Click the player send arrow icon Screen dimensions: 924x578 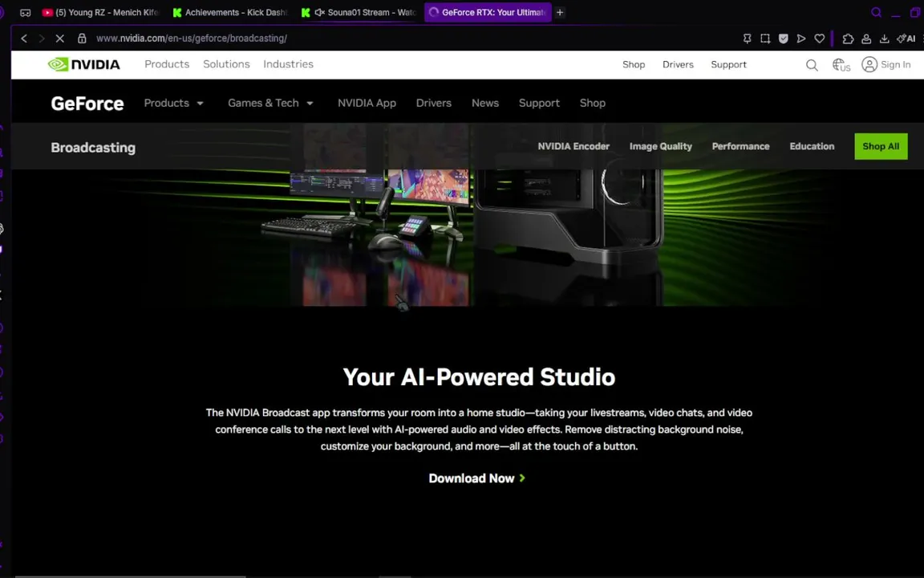[800, 39]
